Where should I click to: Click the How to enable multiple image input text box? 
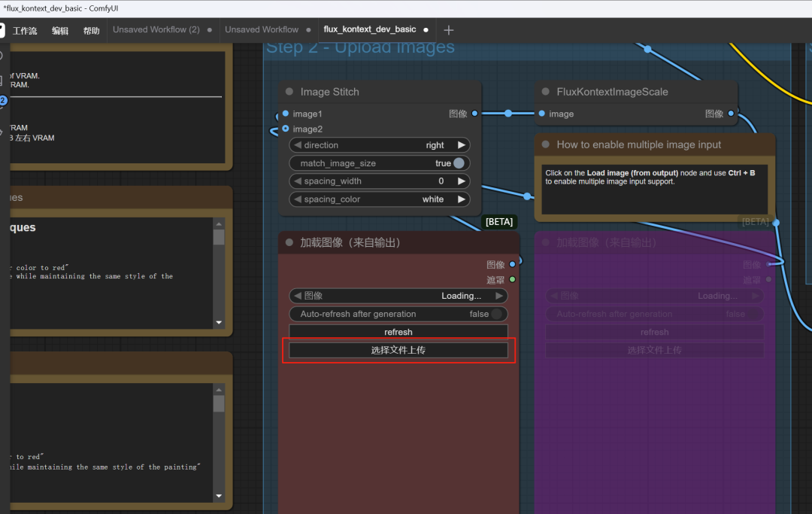click(655, 189)
